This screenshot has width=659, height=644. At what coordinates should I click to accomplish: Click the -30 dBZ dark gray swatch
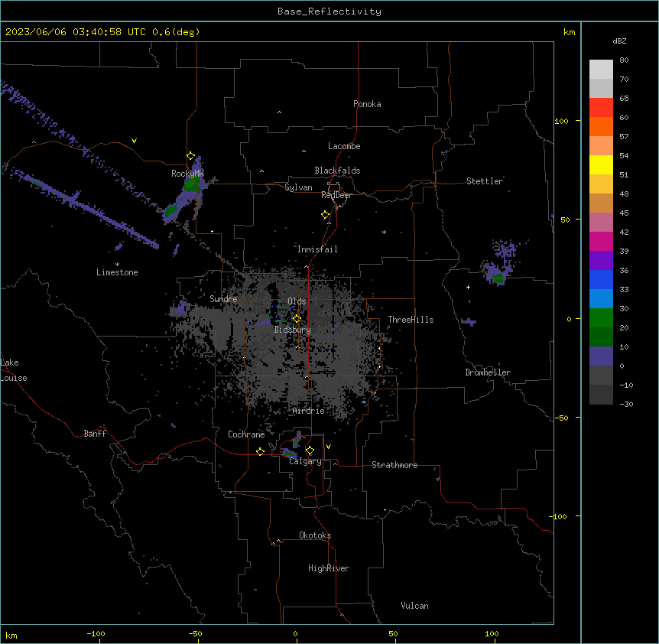[601, 395]
